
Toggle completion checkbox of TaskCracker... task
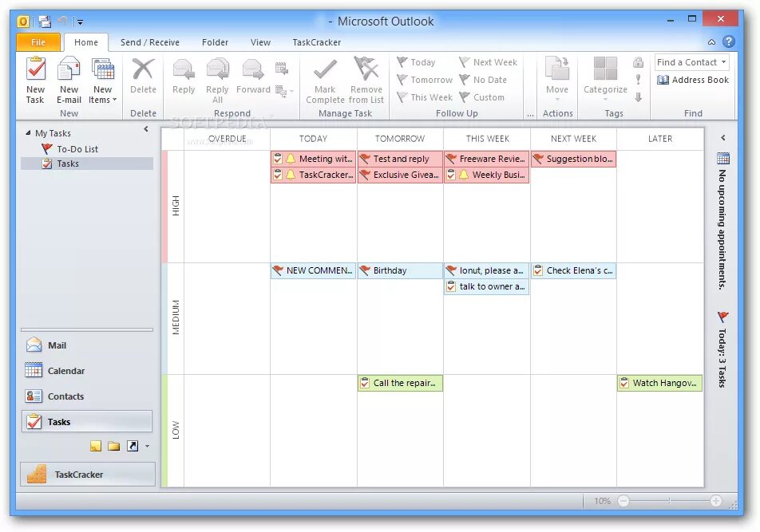tap(278, 175)
